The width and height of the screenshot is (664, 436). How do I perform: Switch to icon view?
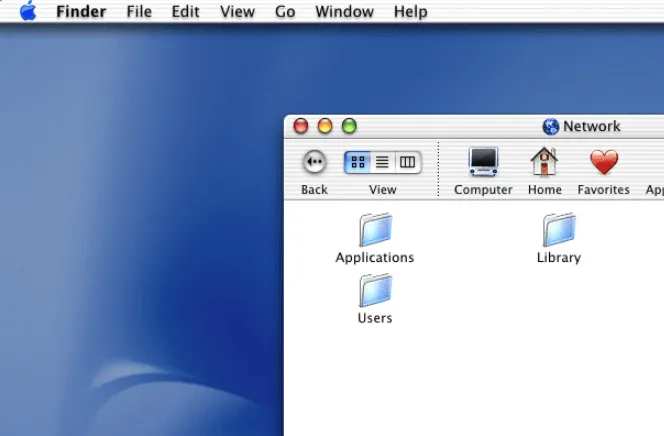point(358,162)
